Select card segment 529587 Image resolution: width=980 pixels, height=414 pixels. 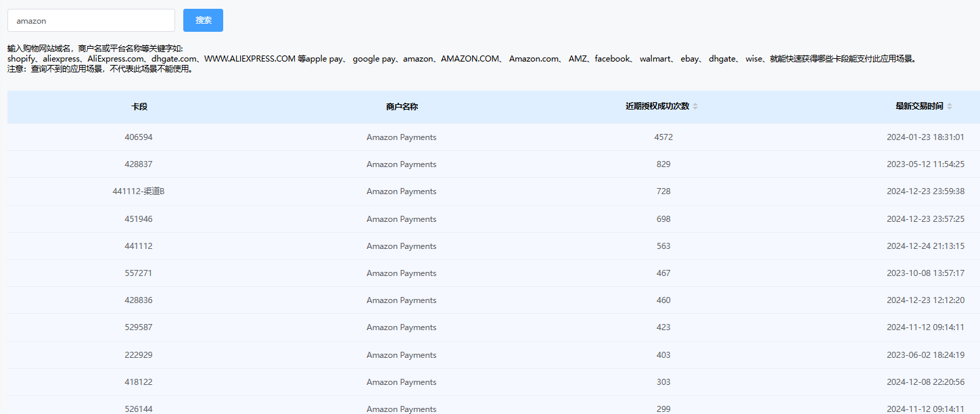coord(139,327)
